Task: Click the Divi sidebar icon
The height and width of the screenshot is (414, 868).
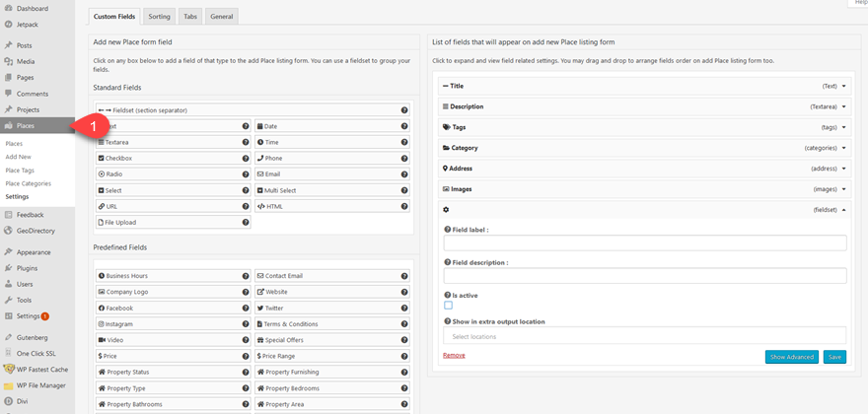Action: pos(8,401)
